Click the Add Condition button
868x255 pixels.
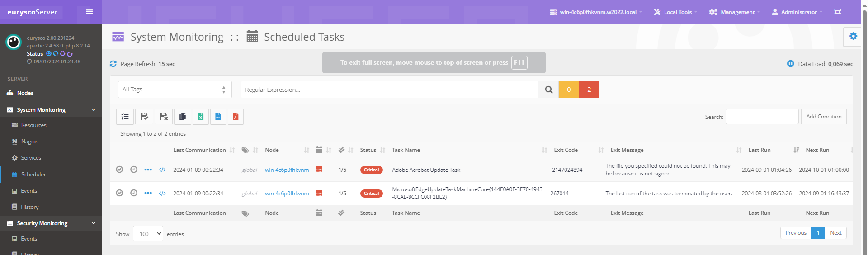coord(824,117)
